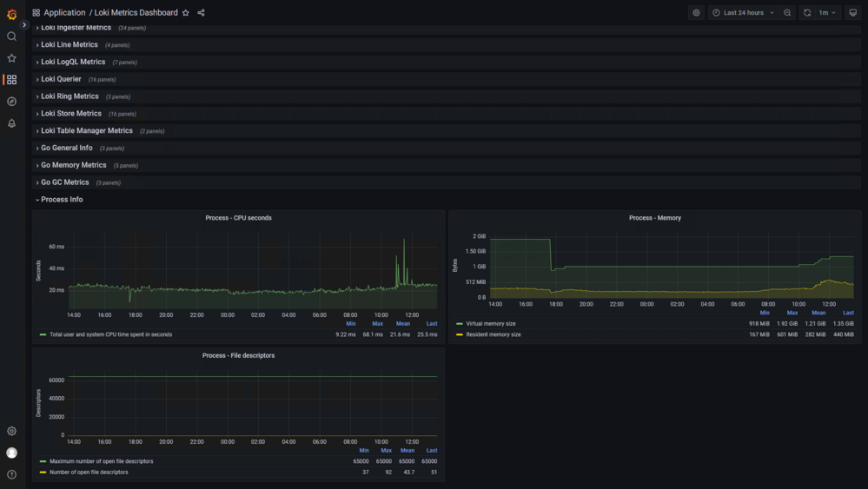Zoom out the time range
This screenshot has width=868, height=489.
(x=787, y=13)
